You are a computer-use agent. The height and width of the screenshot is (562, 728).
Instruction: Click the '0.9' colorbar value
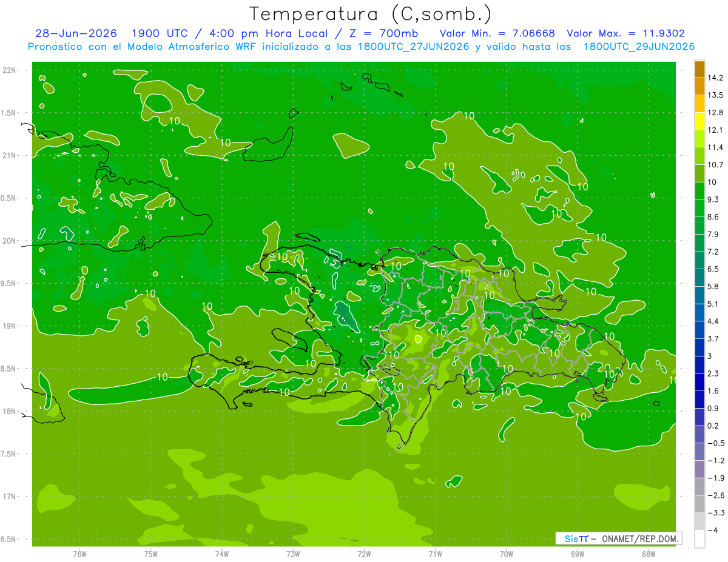713,409
